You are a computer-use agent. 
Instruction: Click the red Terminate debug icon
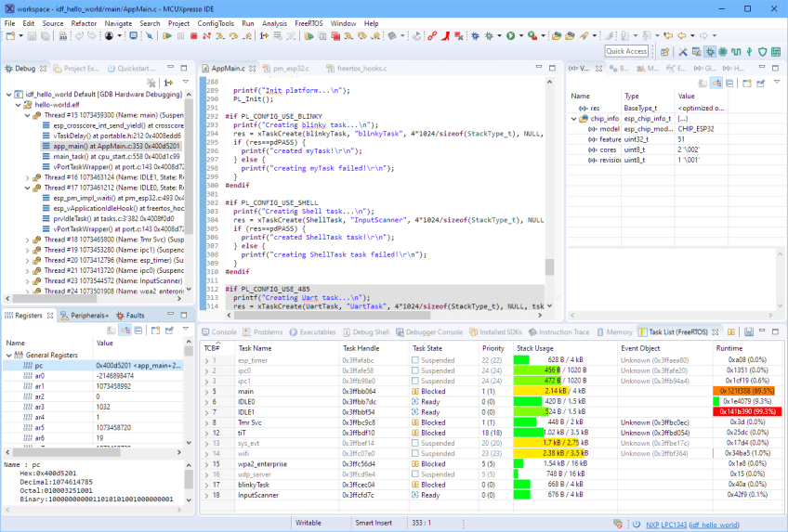point(193,35)
